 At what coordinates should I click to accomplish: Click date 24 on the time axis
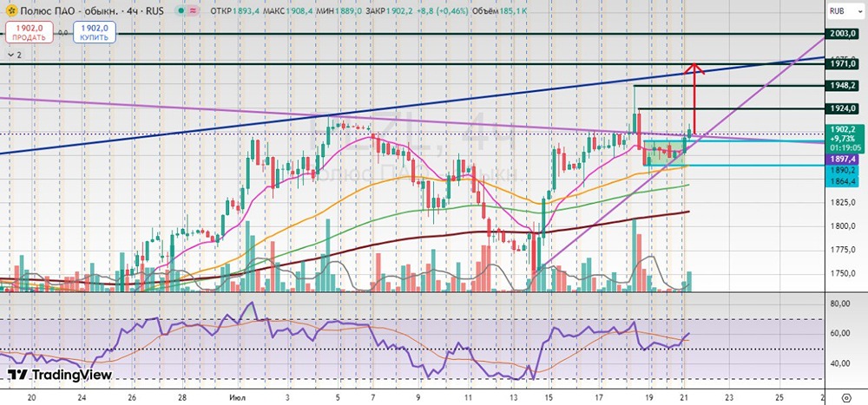click(82, 397)
